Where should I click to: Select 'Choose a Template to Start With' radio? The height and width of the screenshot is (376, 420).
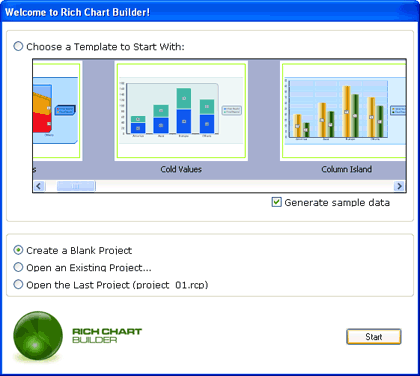[18, 46]
